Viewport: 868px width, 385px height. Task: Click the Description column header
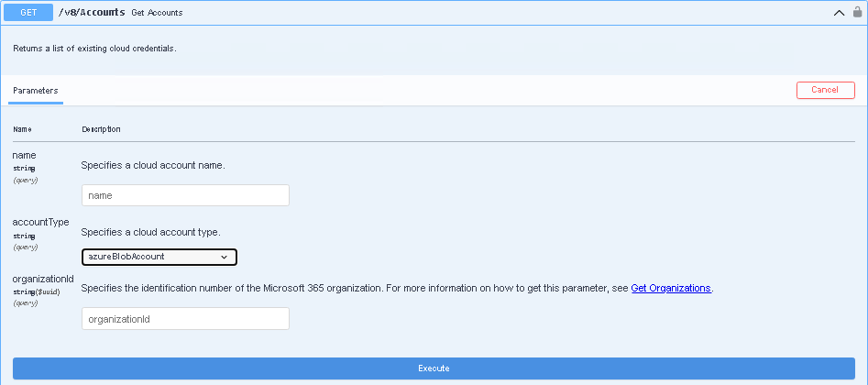pyautogui.click(x=101, y=129)
